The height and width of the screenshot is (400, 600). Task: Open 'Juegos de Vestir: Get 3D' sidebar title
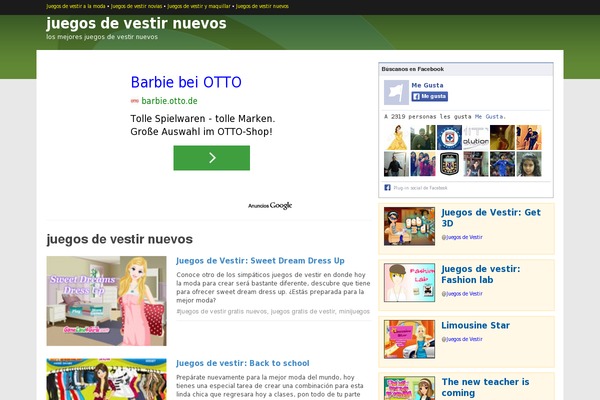[491, 218]
